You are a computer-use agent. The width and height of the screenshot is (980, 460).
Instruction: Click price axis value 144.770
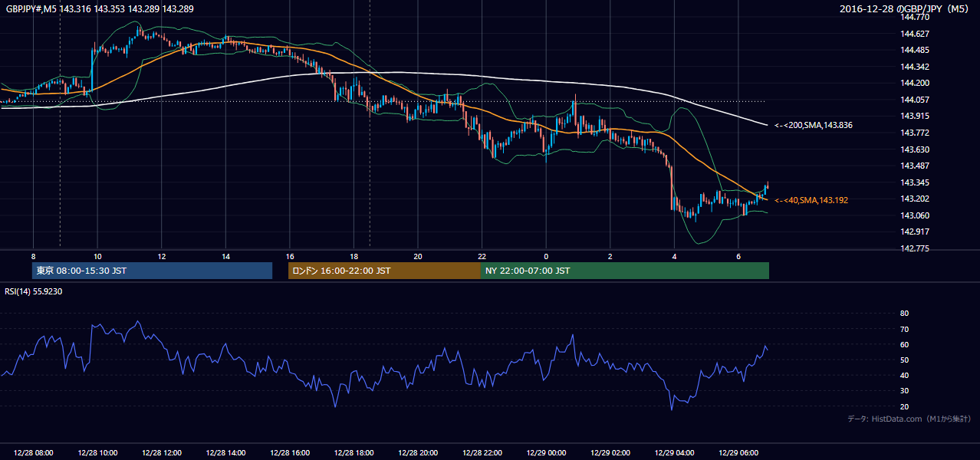915,17
